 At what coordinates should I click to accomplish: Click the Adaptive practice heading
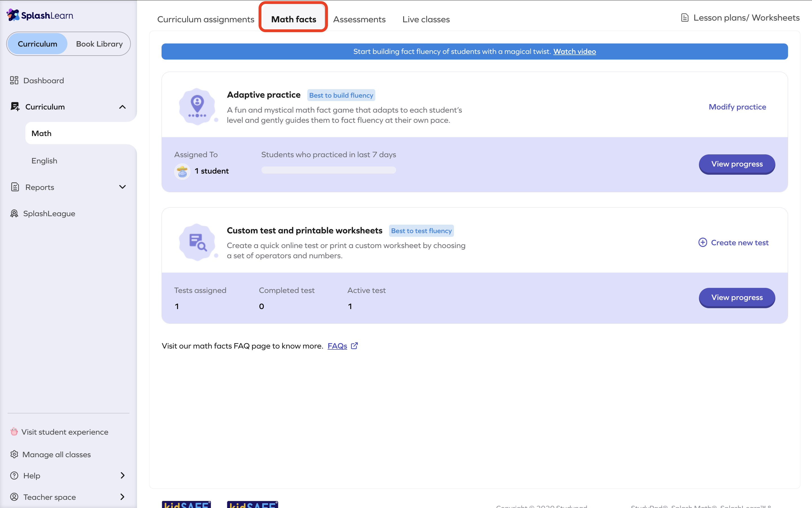[x=264, y=95]
